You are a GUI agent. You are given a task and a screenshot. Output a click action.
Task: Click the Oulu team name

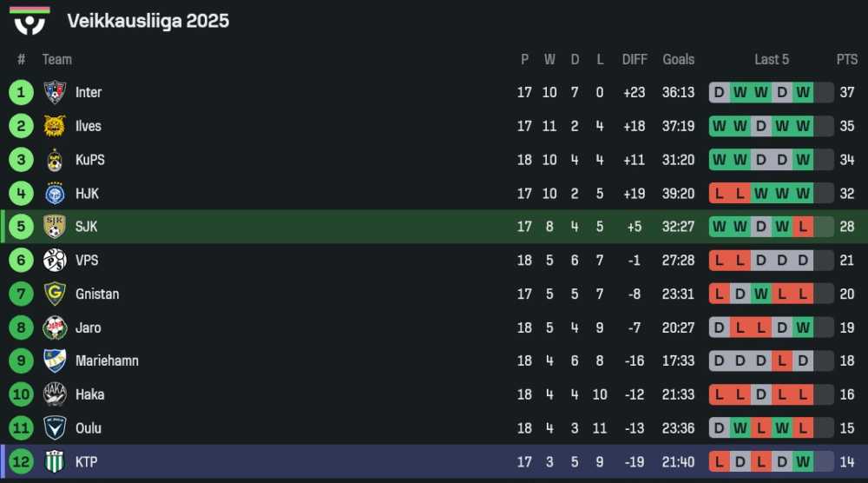pyautogui.click(x=88, y=428)
